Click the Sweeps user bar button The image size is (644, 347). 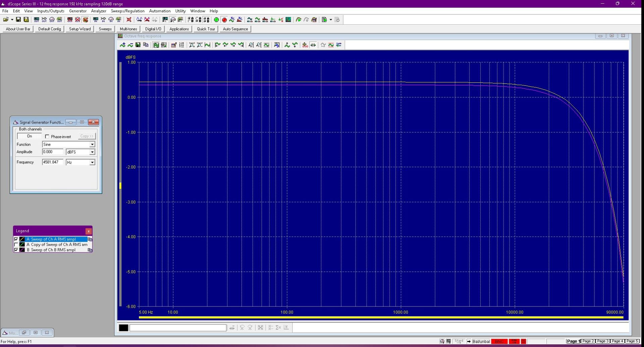point(105,29)
